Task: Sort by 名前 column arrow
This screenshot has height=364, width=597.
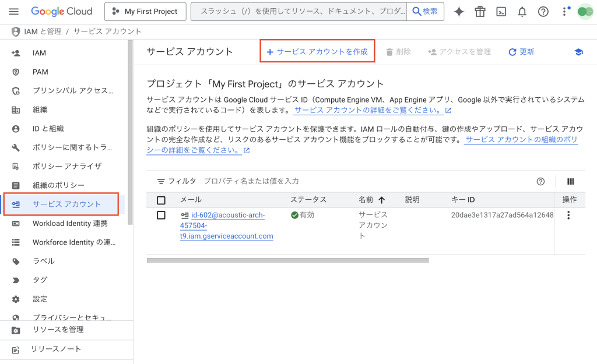Action: tap(381, 200)
